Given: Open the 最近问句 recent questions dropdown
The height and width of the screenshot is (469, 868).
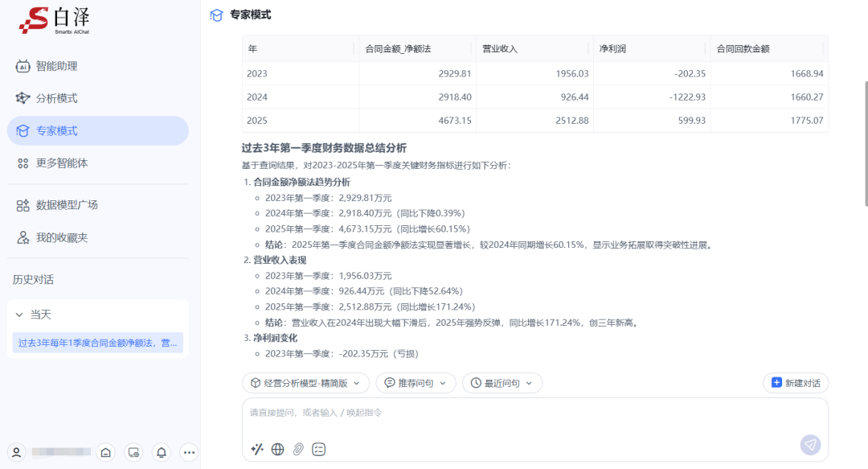Looking at the screenshot, I should pos(502,383).
